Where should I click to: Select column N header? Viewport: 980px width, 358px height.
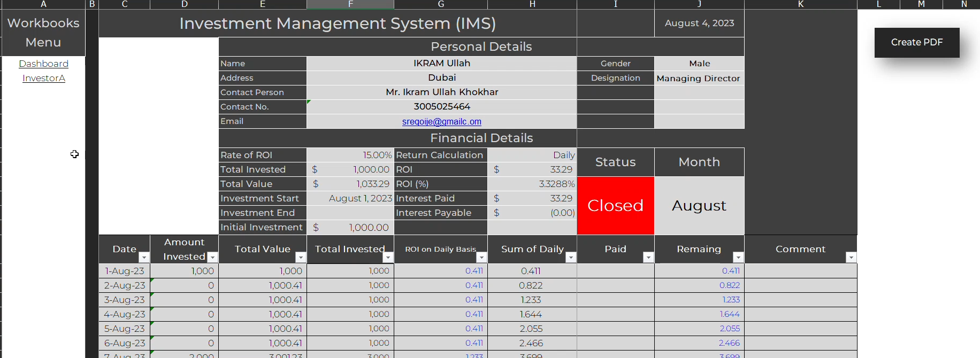[x=964, y=4]
